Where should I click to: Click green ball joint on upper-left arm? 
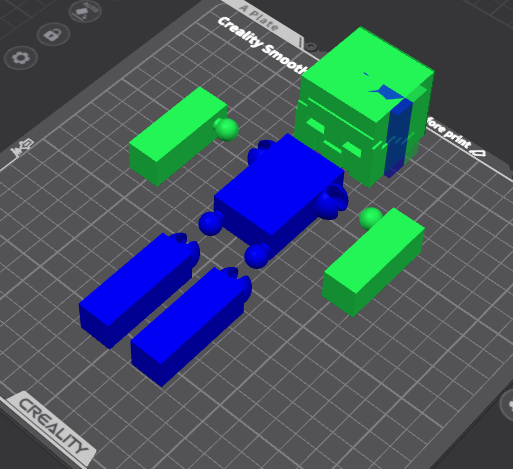[227, 129]
